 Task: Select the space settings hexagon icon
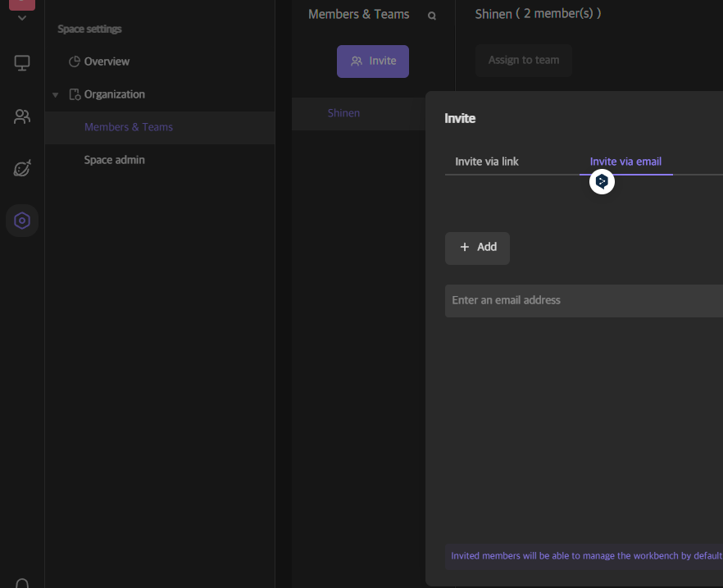pos(21,221)
